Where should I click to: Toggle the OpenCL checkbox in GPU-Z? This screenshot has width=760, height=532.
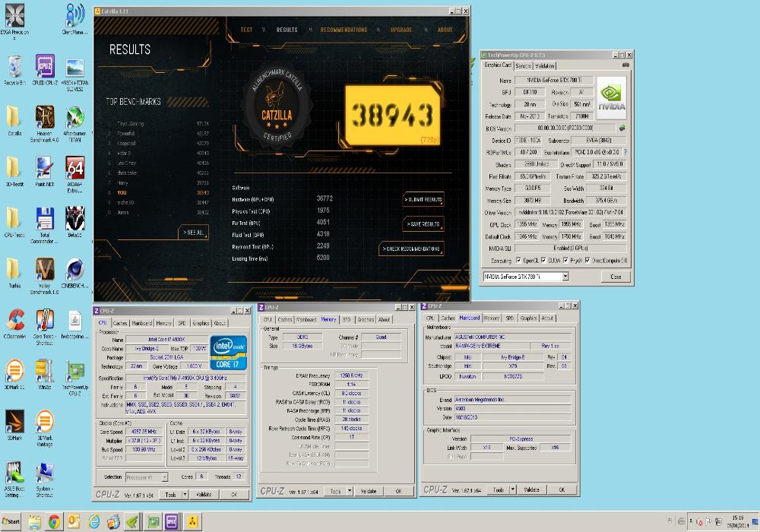click(x=518, y=261)
